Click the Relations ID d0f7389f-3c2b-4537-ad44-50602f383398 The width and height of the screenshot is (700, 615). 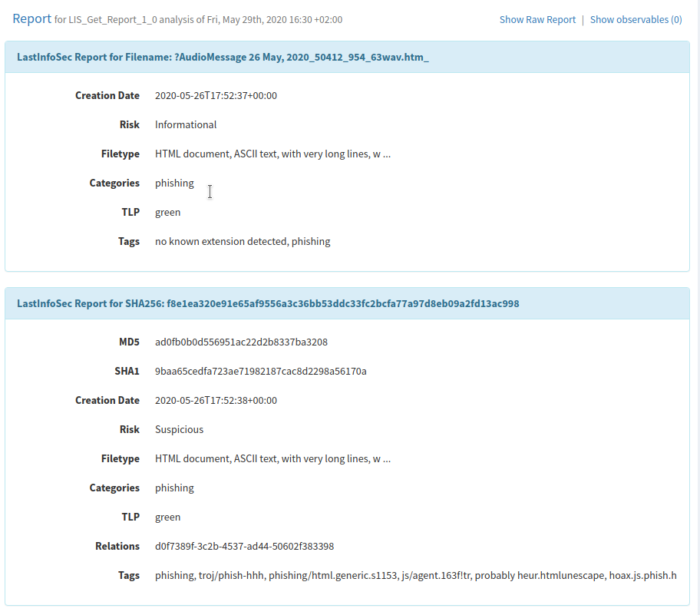(x=244, y=546)
